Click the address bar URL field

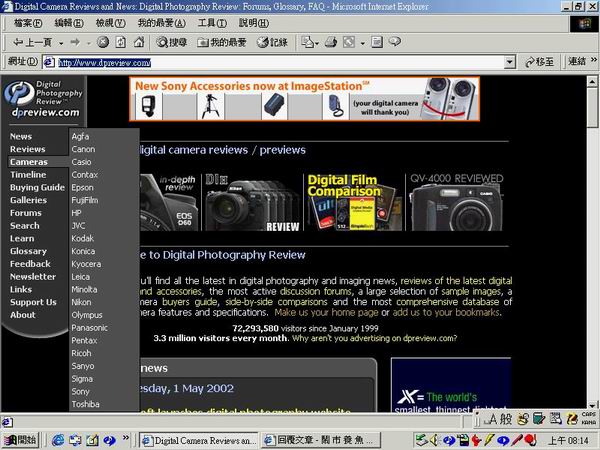point(280,62)
